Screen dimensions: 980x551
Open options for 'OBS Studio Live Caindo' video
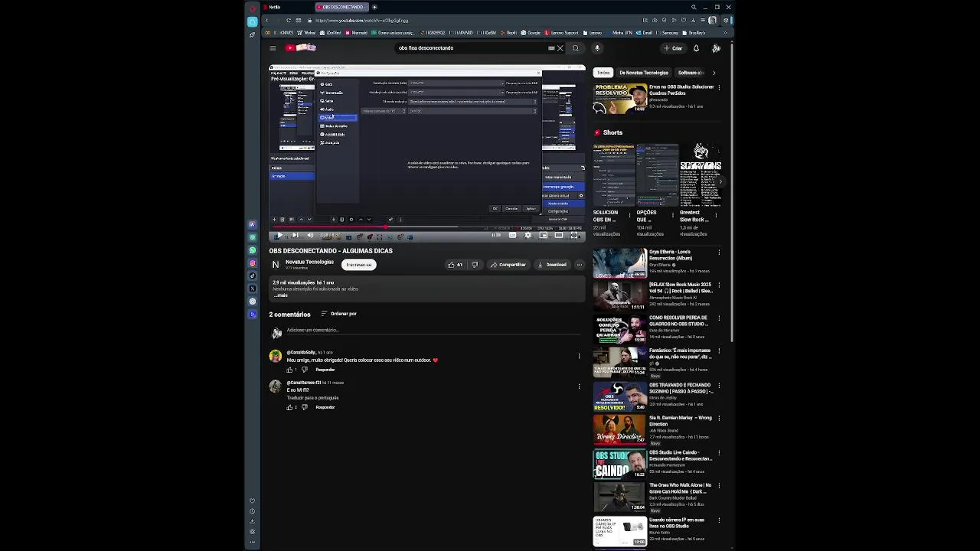coord(719,453)
